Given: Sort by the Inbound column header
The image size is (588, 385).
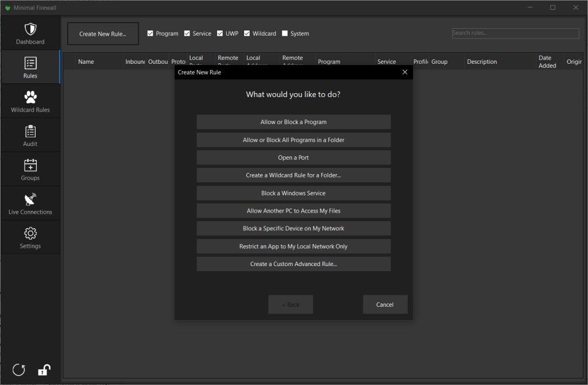Looking at the screenshot, I should [x=134, y=61].
